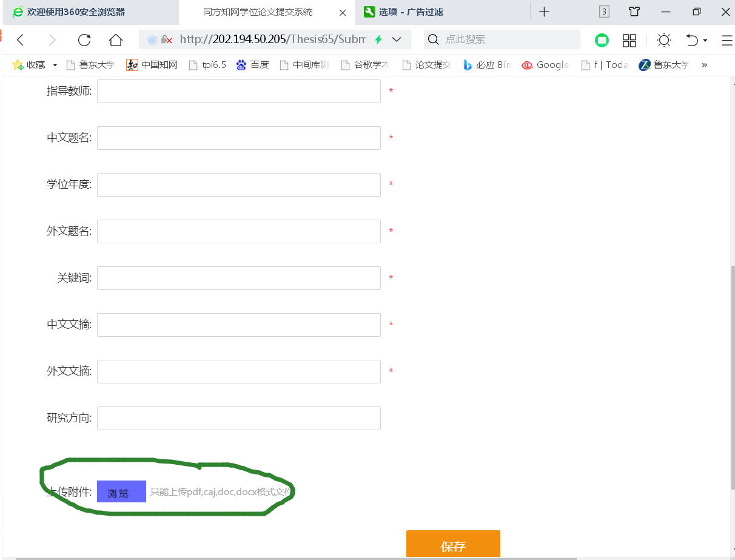The image size is (735, 560).
Task: Open the 论文提交 bookmark
Action: click(426, 65)
